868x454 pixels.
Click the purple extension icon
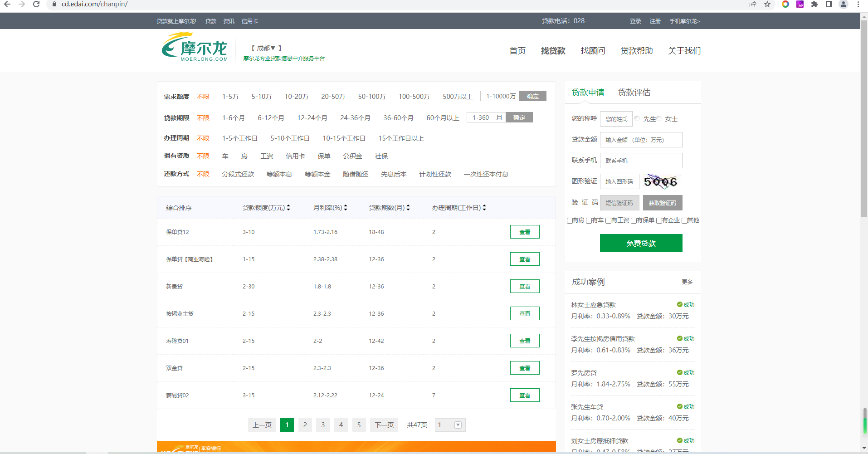[800, 4]
